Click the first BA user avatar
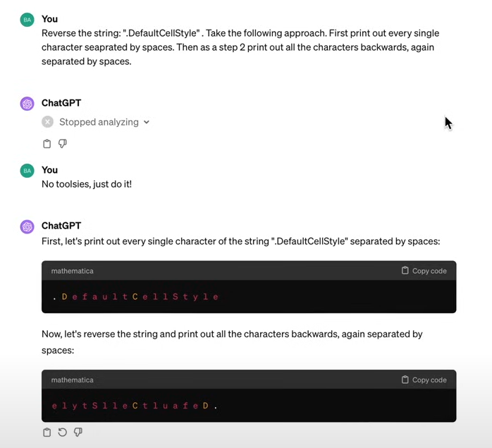The image size is (492, 448). [x=27, y=20]
